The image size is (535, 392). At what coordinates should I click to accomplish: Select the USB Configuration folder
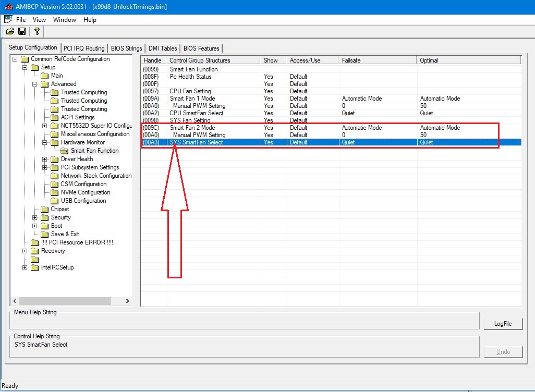83,201
